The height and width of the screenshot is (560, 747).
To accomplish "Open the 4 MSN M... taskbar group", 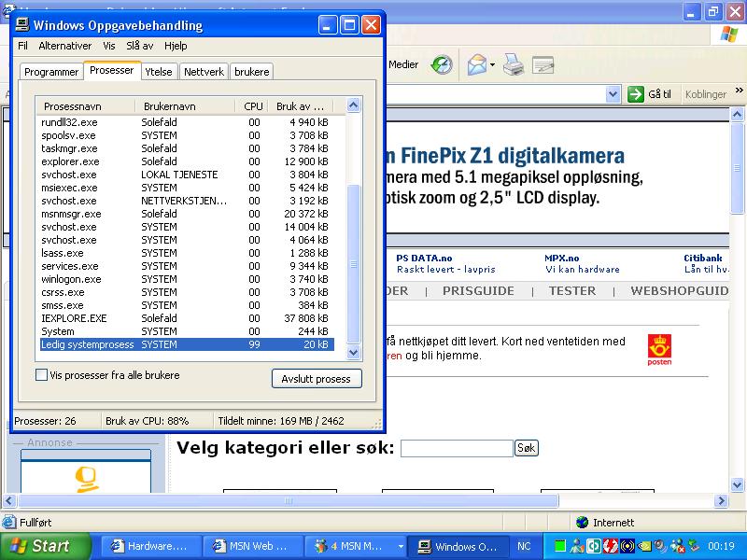I will click(355, 547).
